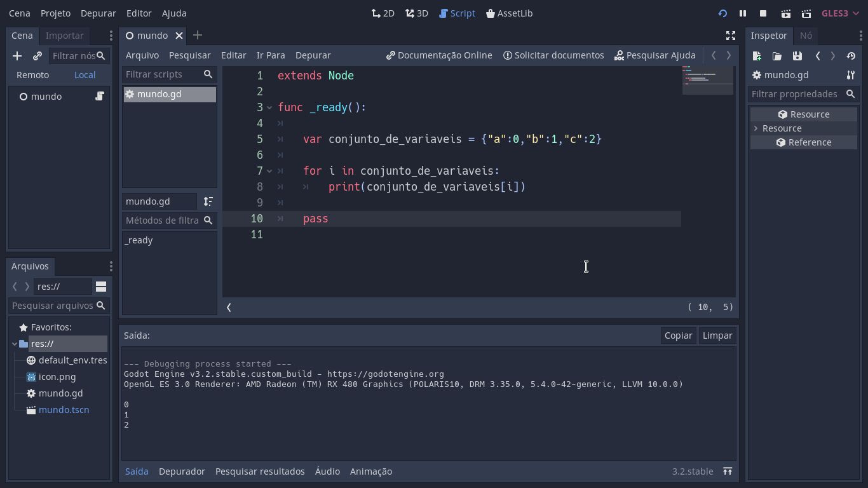Create new resource in Inspector

tap(757, 56)
